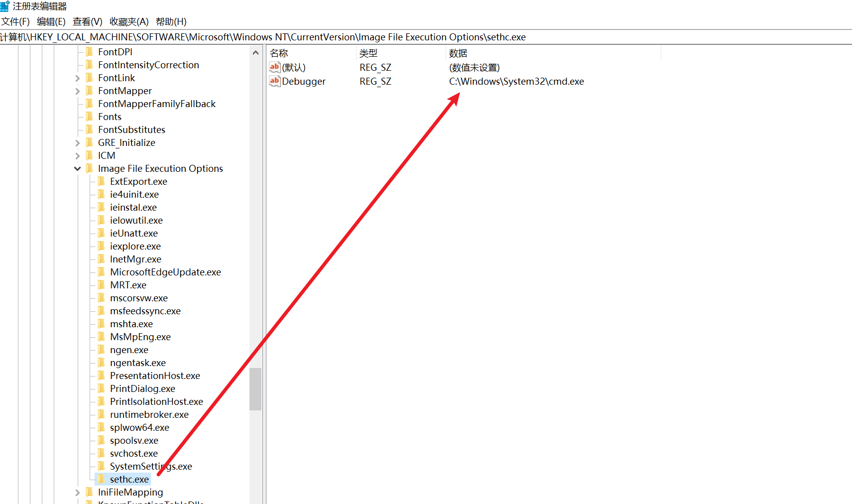Open the 文件(F) menu

point(15,22)
